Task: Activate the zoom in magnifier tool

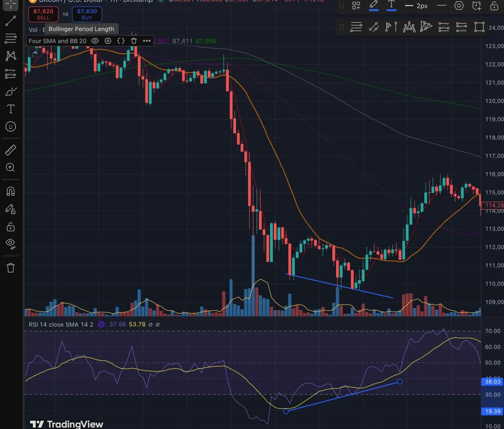Action: (10, 168)
